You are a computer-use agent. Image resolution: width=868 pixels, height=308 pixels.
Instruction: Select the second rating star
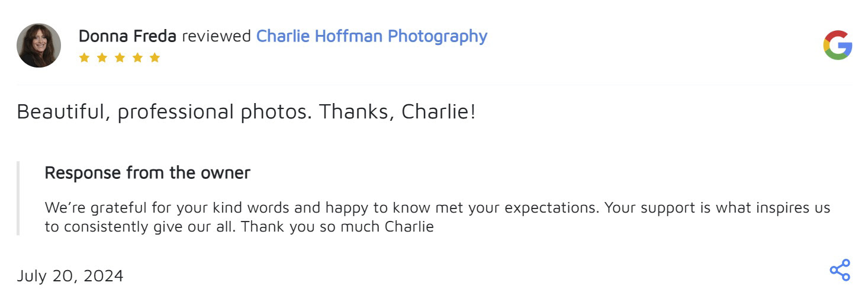pyautogui.click(x=102, y=57)
